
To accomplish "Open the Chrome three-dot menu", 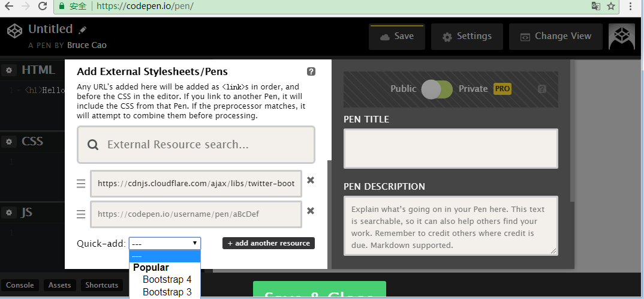I will 630,6.
